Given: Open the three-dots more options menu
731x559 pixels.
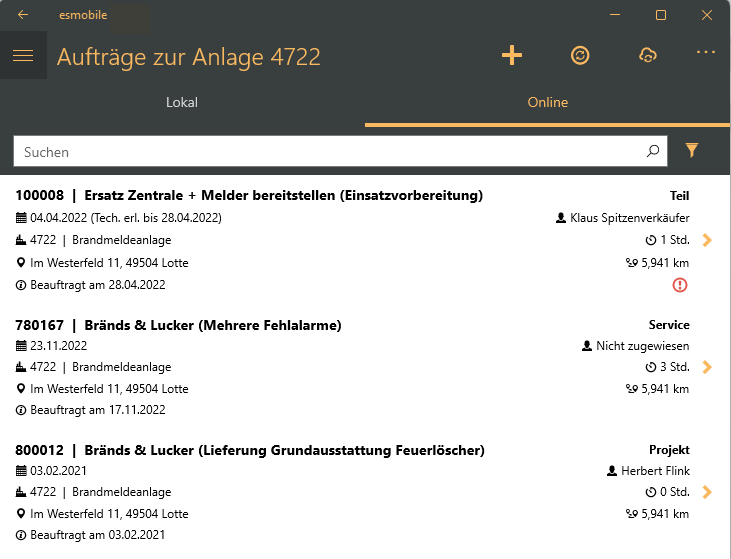Looking at the screenshot, I should (x=706, y=52).
